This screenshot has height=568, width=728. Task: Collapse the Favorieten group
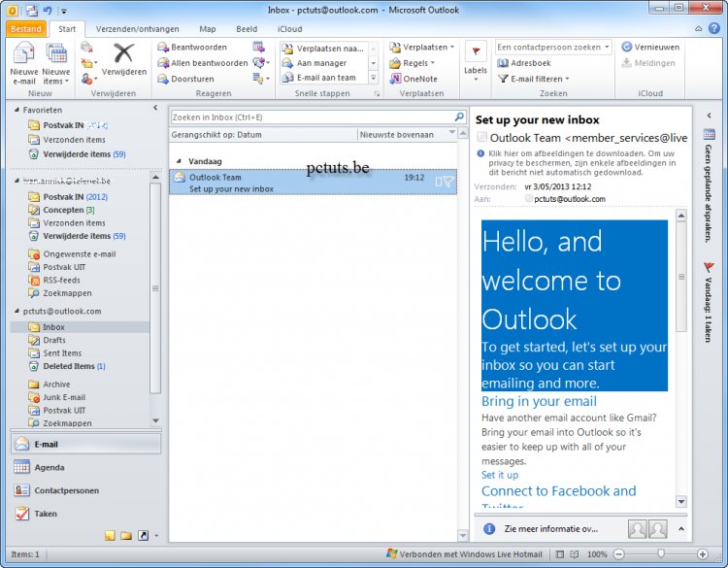(17, 110)
